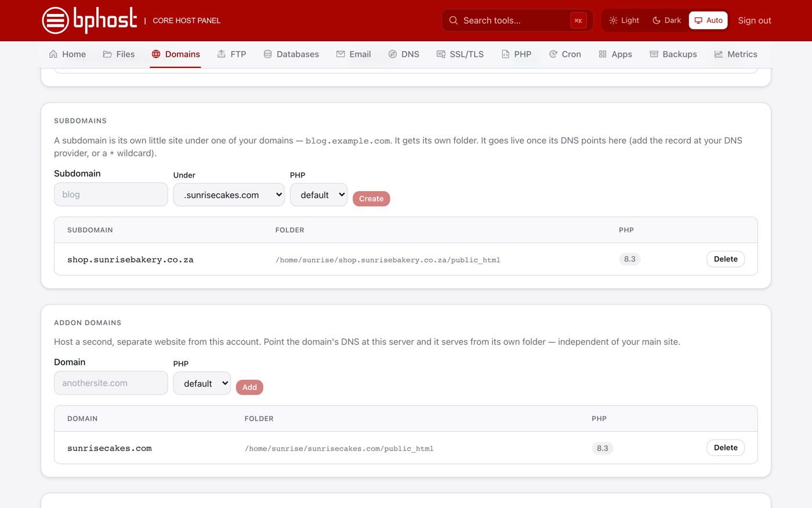Click the Backups archive icon
The width and height of the screenshot is (812, 508).
654,54
